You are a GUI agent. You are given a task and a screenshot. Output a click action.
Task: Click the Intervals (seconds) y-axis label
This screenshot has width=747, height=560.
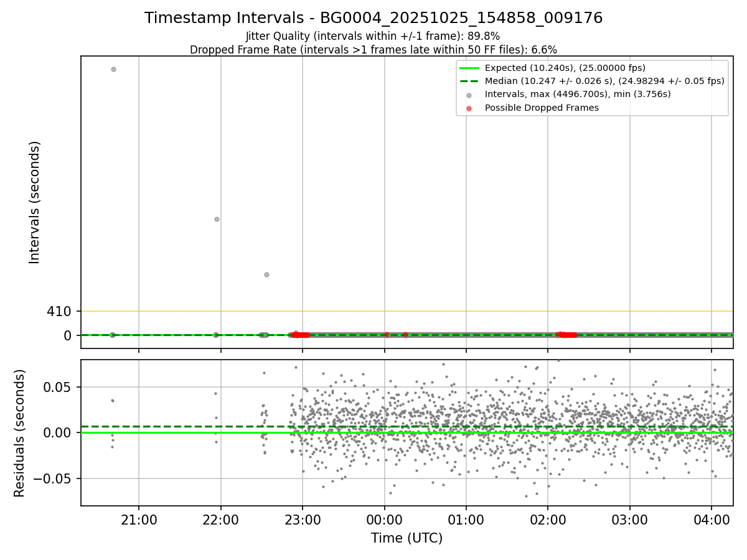click(35, 202)
